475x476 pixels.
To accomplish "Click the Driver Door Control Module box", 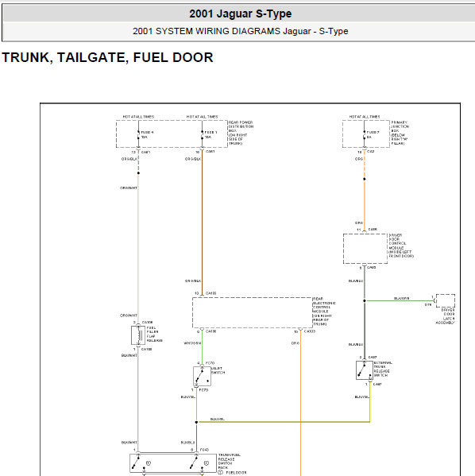I will [x=365, y=249].
